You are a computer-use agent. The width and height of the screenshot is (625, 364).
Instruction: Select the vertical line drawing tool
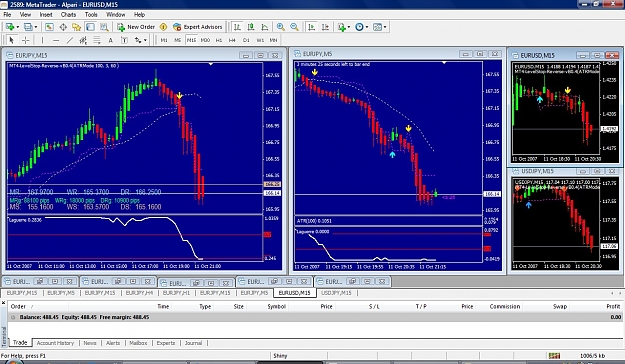pos(42,40)
